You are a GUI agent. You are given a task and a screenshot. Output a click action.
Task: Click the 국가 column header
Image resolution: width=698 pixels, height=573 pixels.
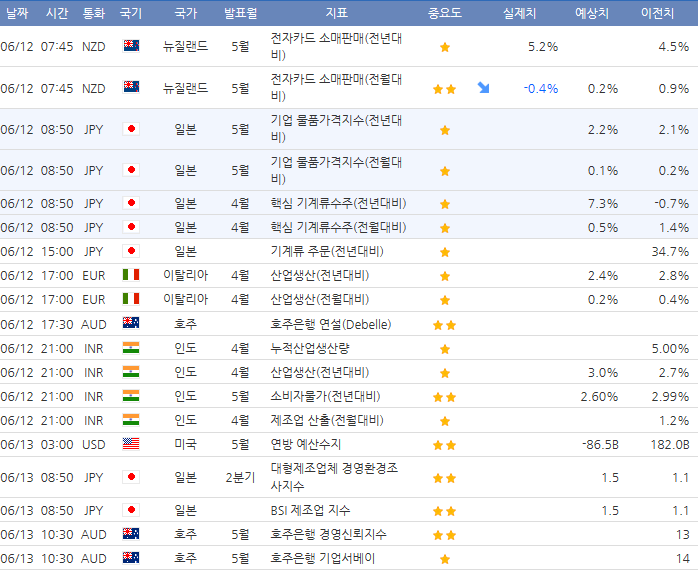[x=186, y=13]
